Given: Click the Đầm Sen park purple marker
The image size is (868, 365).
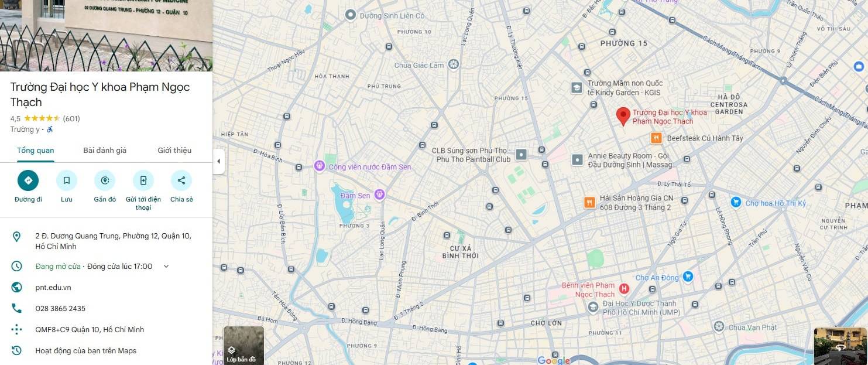Looking at the screenshot, I should 379,195.
